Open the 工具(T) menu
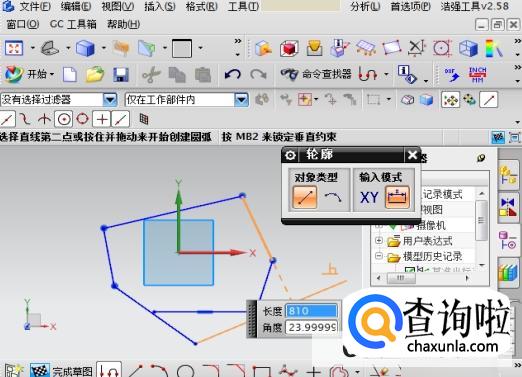The width and height of the screenshot is (522, 377). 243,6
